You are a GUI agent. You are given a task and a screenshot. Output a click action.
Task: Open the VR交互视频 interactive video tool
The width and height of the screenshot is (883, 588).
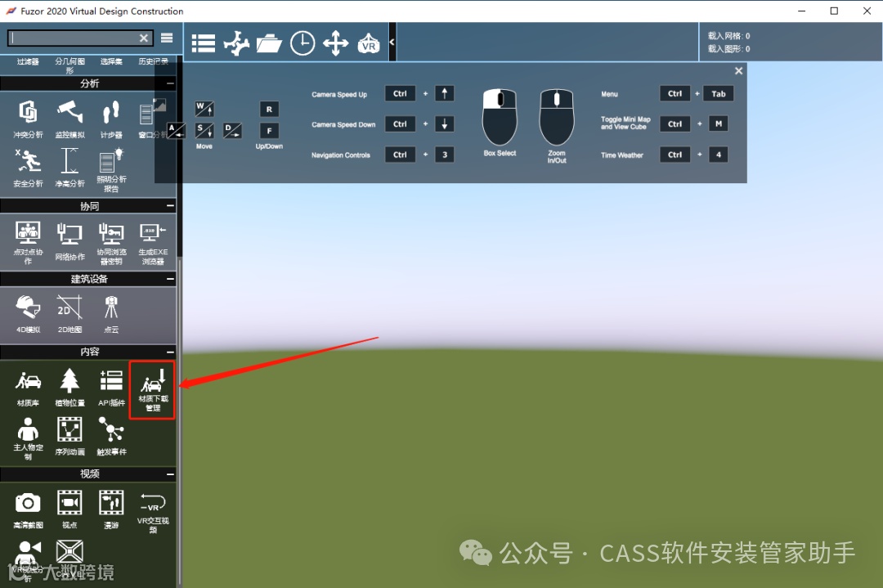pyautogui.click(x=153, y=513)
